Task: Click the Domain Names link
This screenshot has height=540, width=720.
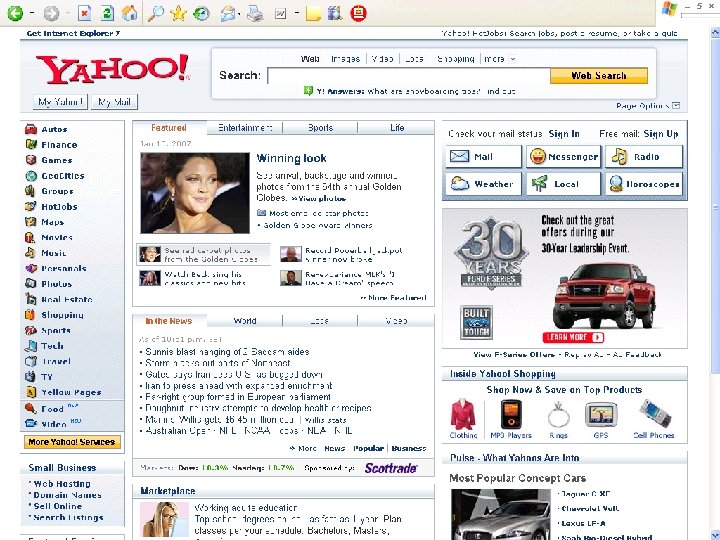Action: pos(67,495)
